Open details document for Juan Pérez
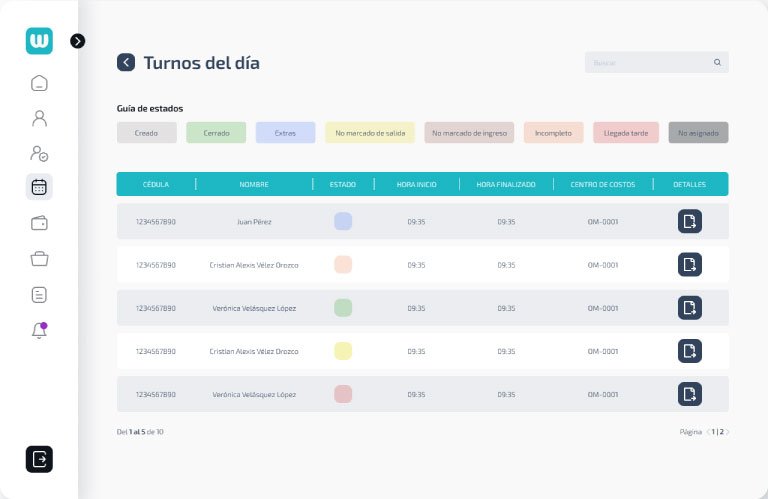The width and height of the screenshot is (768, 499). pos(689,221)
